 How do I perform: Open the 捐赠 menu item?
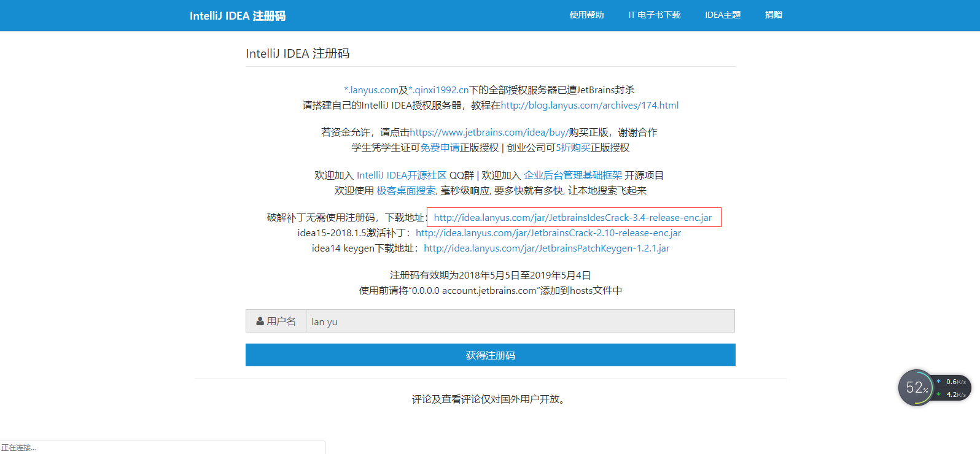tap(774, 15)
